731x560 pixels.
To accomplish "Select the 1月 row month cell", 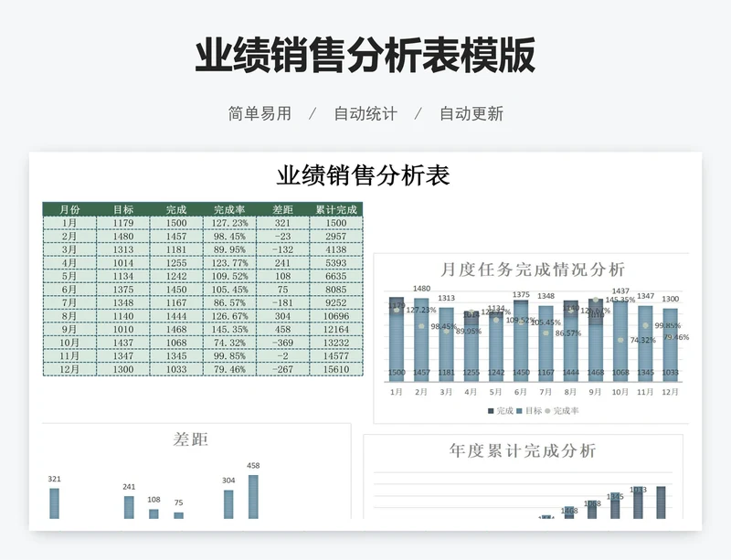I will (69, 223).
